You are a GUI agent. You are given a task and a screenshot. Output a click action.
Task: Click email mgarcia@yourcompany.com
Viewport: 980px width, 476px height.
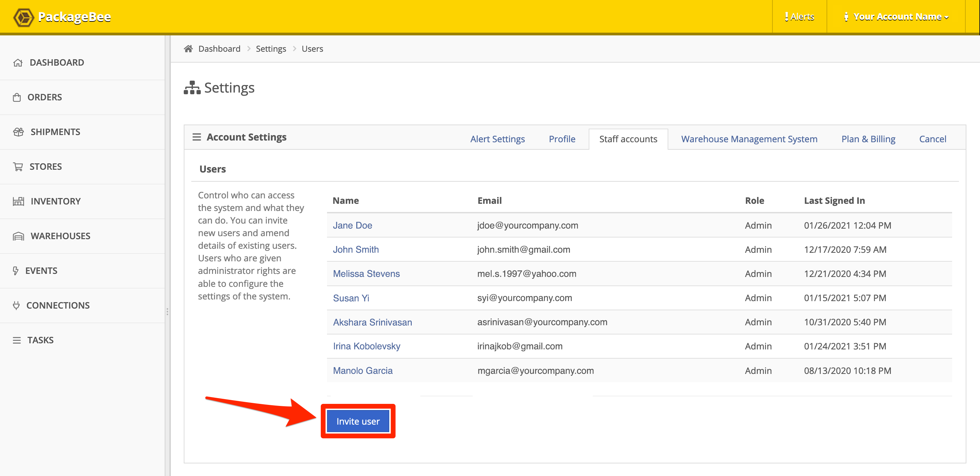[535, 371]
